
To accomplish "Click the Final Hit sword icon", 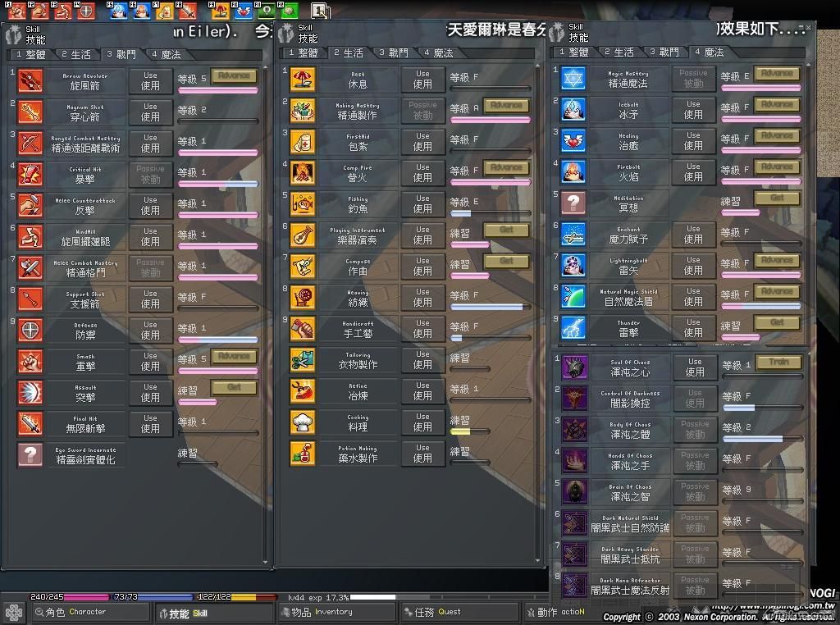I will pos(30,423).
